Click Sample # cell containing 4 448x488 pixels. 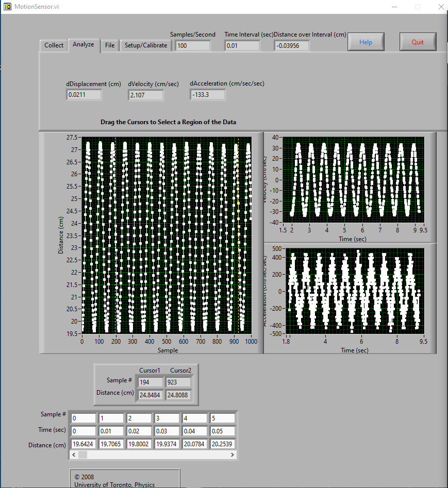(x=194, y=418)
